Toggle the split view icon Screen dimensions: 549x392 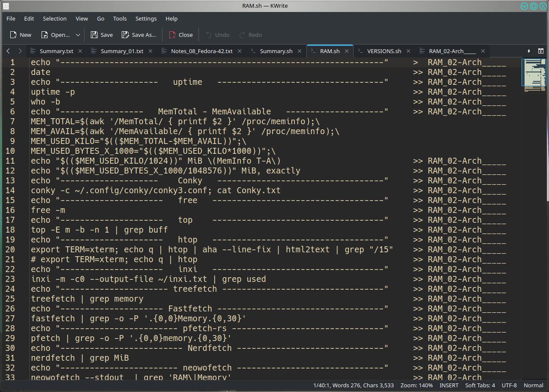(541, 51)
